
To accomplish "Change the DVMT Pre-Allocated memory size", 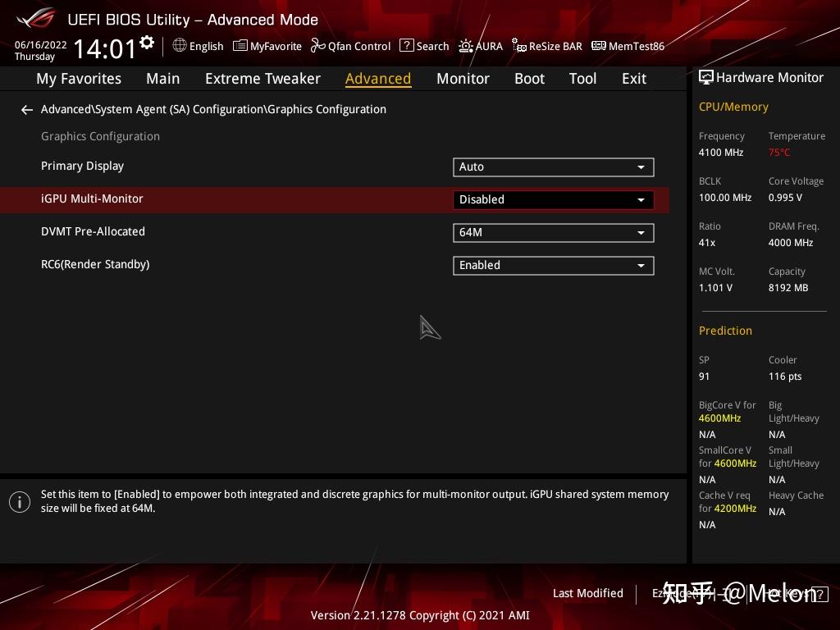I will pos(553,232).
